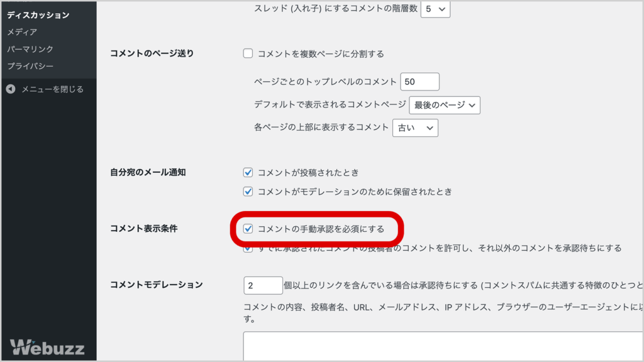Click the コメントモデレーション section label
Image resolution: width=644 pixels, height=362 pixels.
point(157,285)
